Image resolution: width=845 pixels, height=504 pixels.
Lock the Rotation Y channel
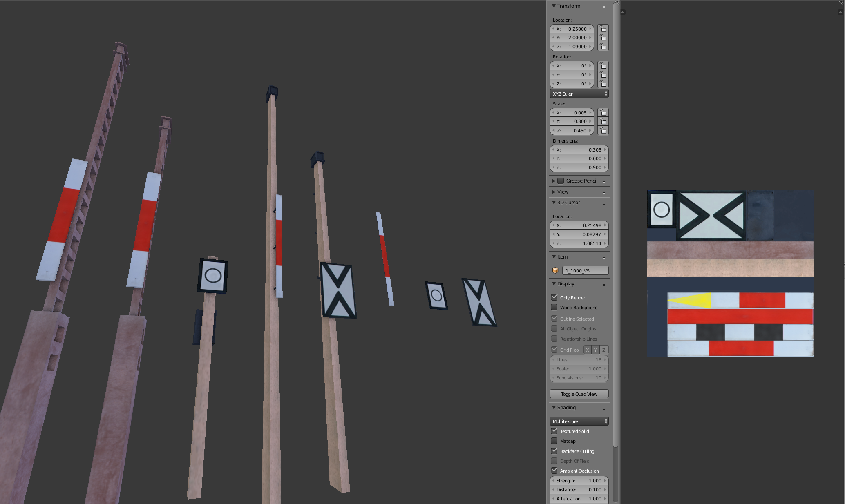pos(603,75)
